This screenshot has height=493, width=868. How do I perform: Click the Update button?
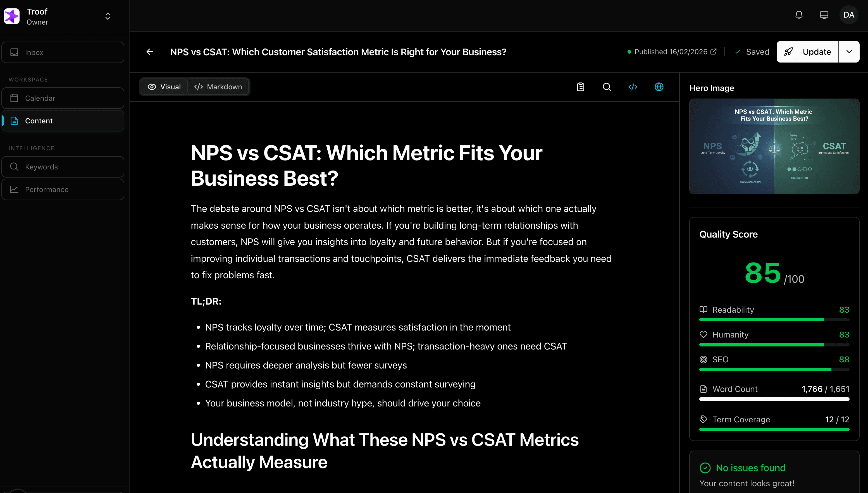pyautogui.click(x=808, y=52)
